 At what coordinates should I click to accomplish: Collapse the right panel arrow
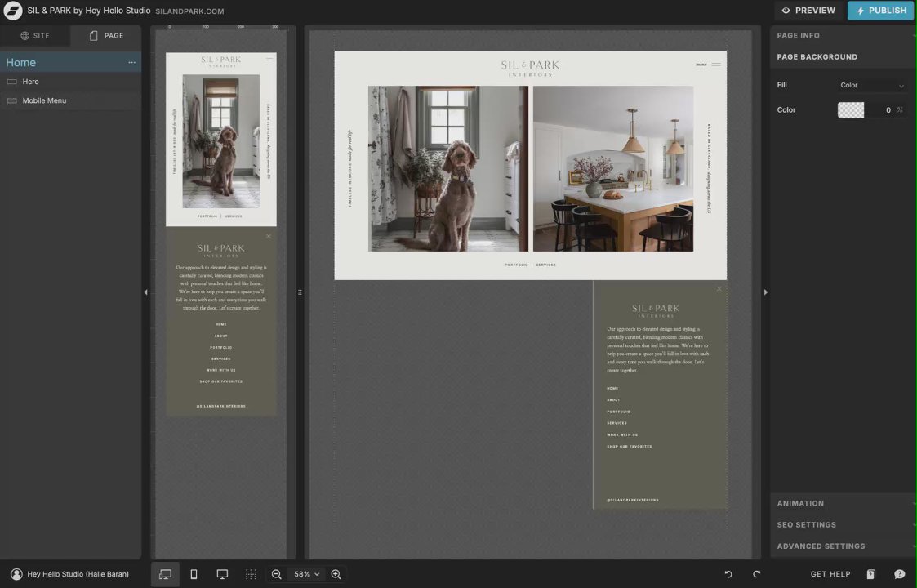tap(766, 292)
